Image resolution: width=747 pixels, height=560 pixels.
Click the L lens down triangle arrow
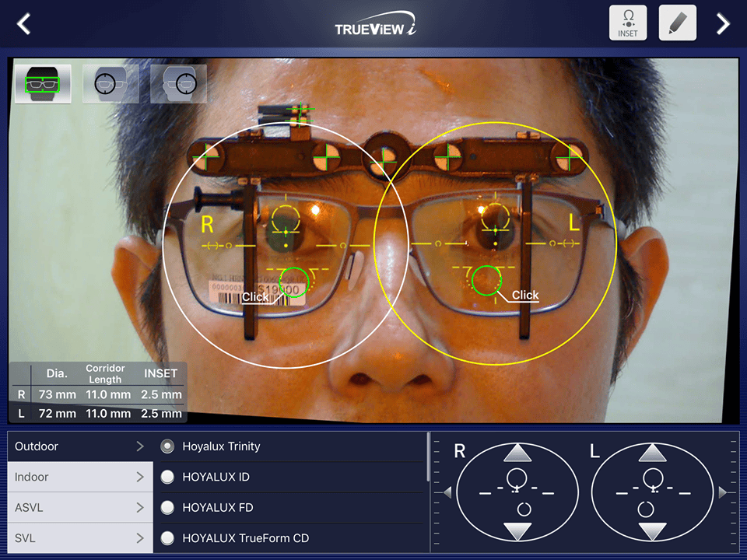(x=652, y=531)
